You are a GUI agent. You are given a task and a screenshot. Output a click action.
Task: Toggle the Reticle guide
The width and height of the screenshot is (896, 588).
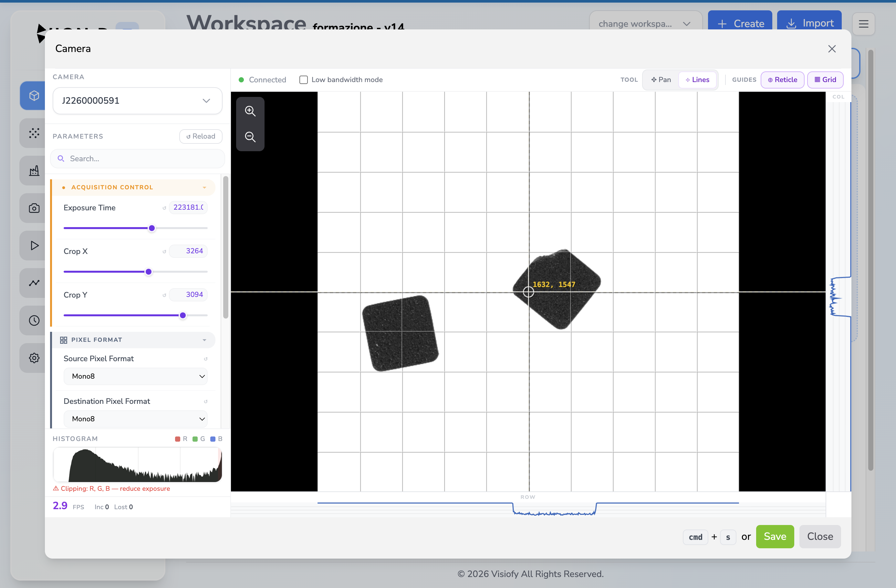coord(782,80)
